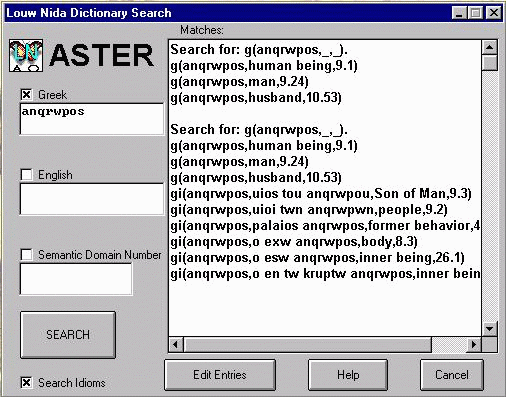Select the 'Son of Man,9.3' idiom line

(x=321, y=194)
